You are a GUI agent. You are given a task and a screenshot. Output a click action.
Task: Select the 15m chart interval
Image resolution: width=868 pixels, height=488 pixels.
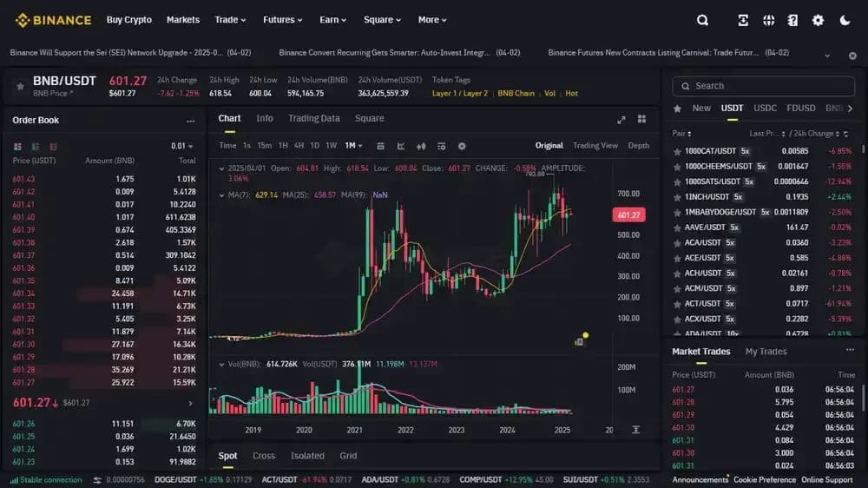pyautogui.click(x=265, y=146)
